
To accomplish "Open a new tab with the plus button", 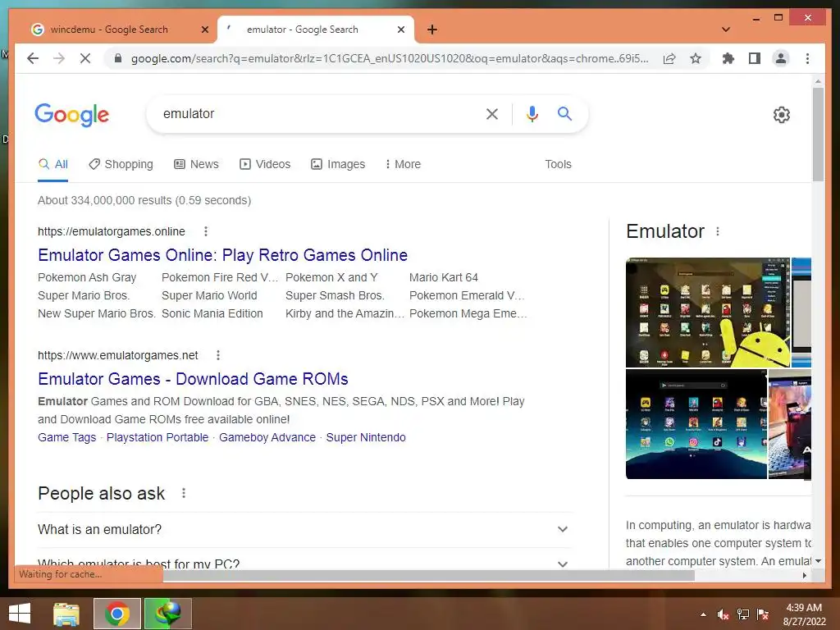I will pos(432,30).
